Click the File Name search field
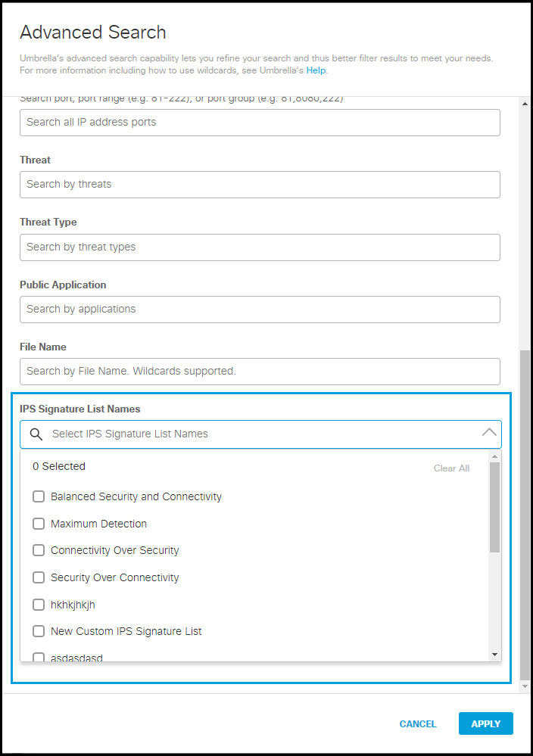Viewport: 533px width, 756px height. click(260, 372)
